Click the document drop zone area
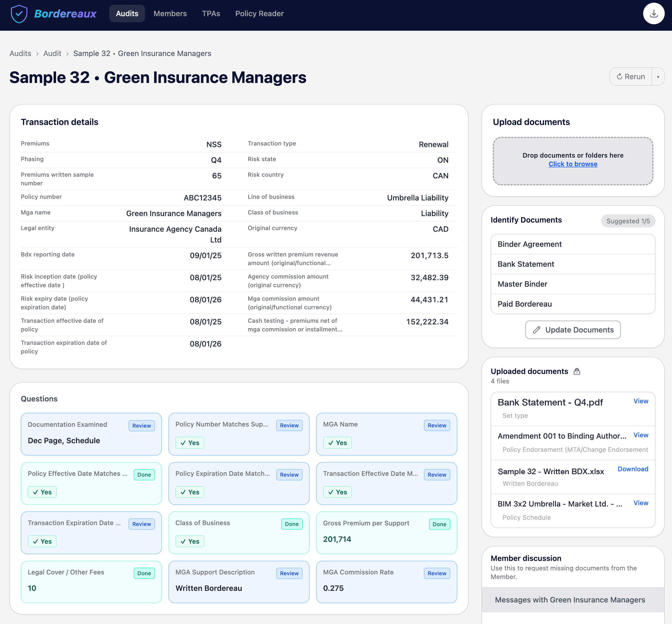The width and height of the screenshot is (672, 624). [573, 161]
